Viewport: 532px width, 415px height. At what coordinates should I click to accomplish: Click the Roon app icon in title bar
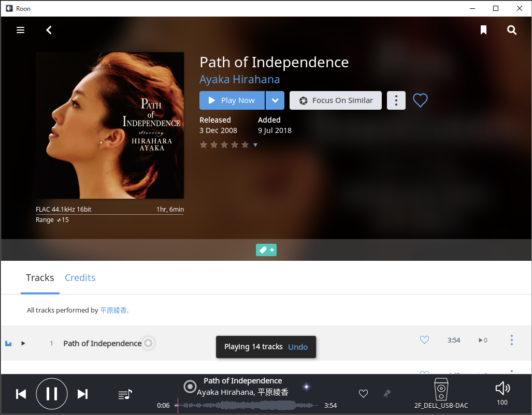(9, 8)
